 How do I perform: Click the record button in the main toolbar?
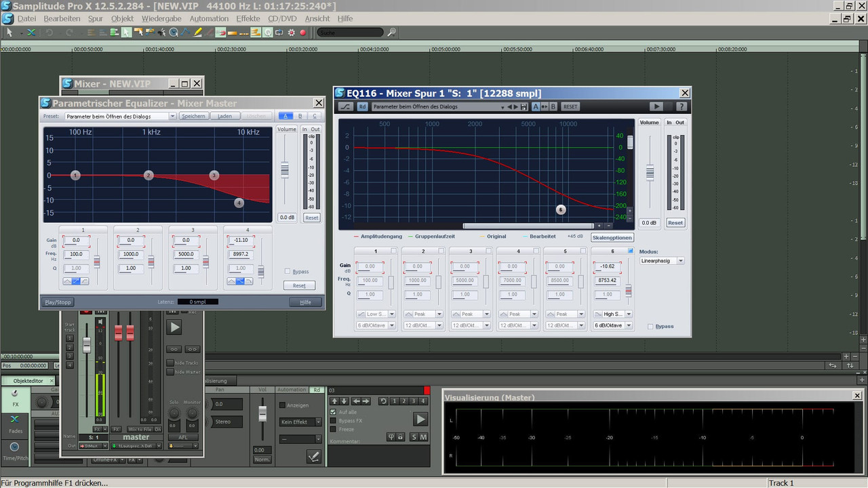click(x=303, y=32)
